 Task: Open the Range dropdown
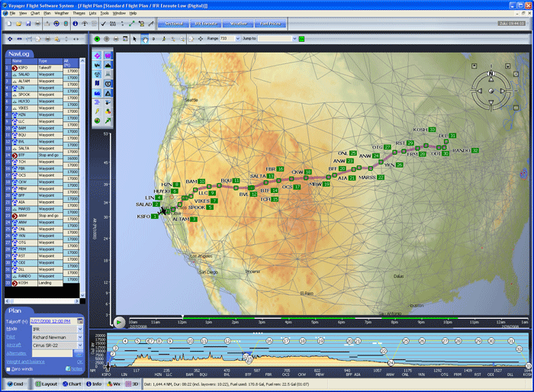click(238, 38)
